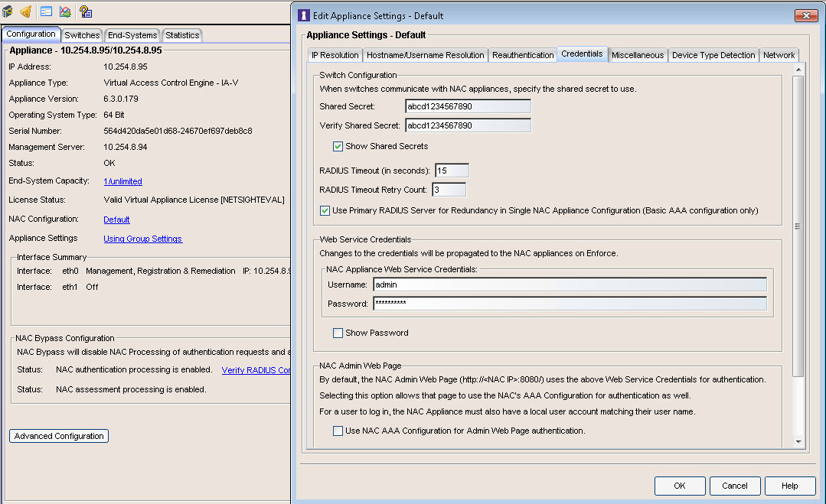Screen dimensions: 826x504
Task: Click the dialog title bar app icon
Action: [x=304, y=16]
